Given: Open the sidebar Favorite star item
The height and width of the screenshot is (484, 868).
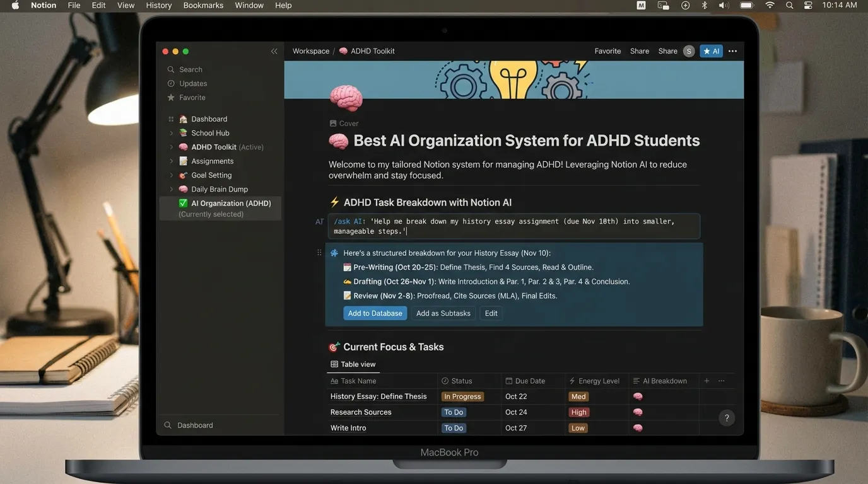Looking at the screenshot, I should [x=185, y=98].
